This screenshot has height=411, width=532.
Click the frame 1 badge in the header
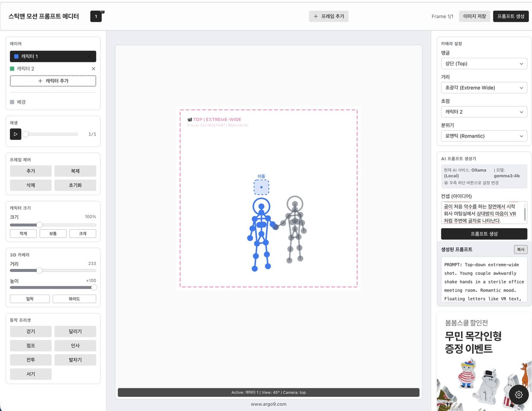tap(96, 16)
